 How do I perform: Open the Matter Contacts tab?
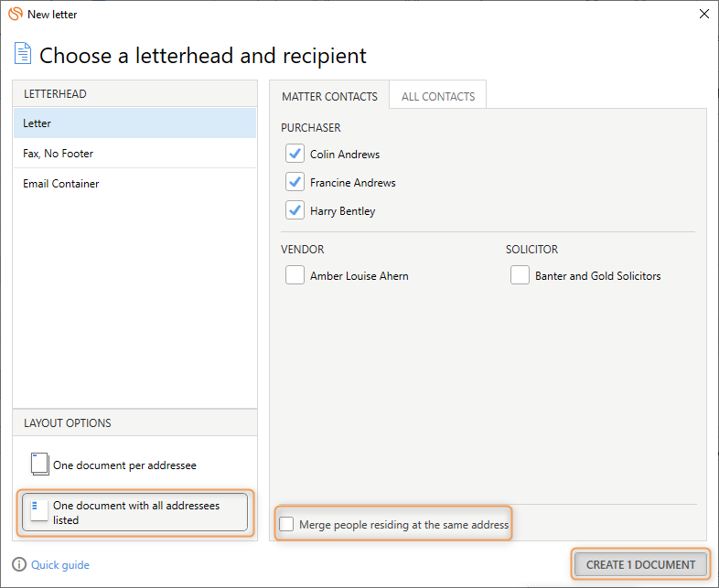pyautogui.click(x=329, y=96)
